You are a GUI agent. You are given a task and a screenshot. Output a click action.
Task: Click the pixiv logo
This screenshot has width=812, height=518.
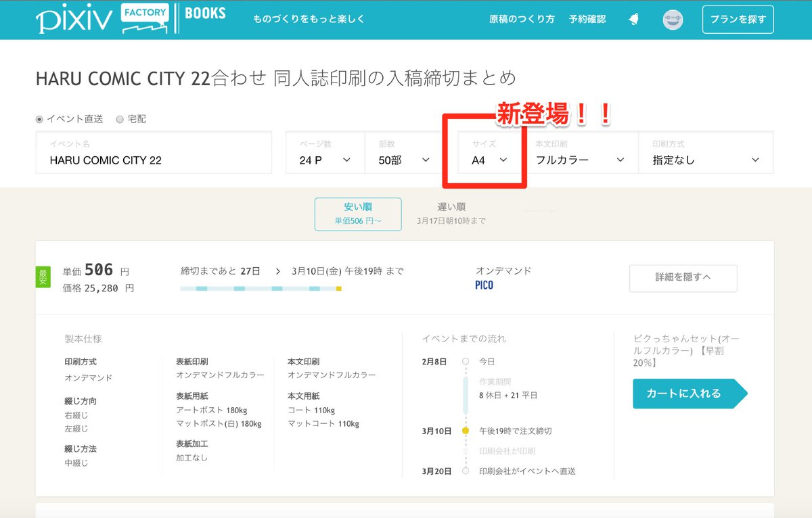pos(74,20)
